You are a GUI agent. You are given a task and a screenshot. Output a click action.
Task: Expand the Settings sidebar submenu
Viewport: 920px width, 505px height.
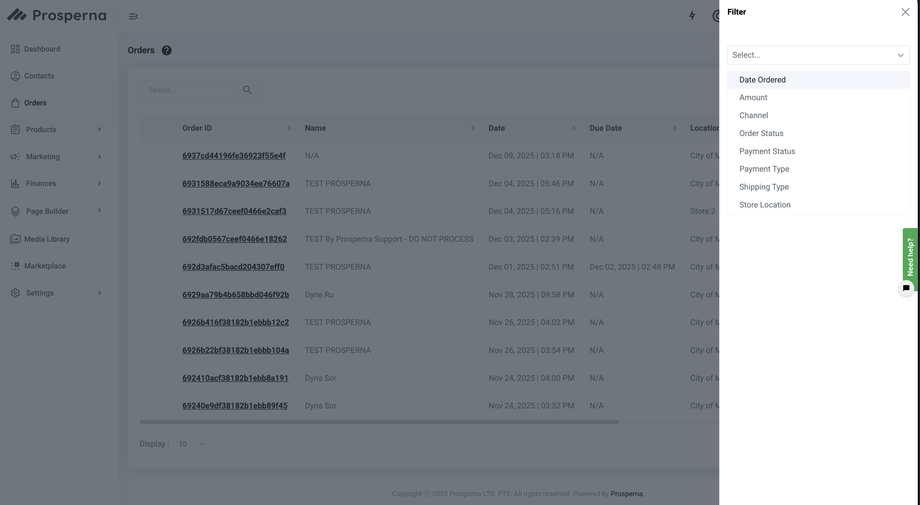pos(99,293)
